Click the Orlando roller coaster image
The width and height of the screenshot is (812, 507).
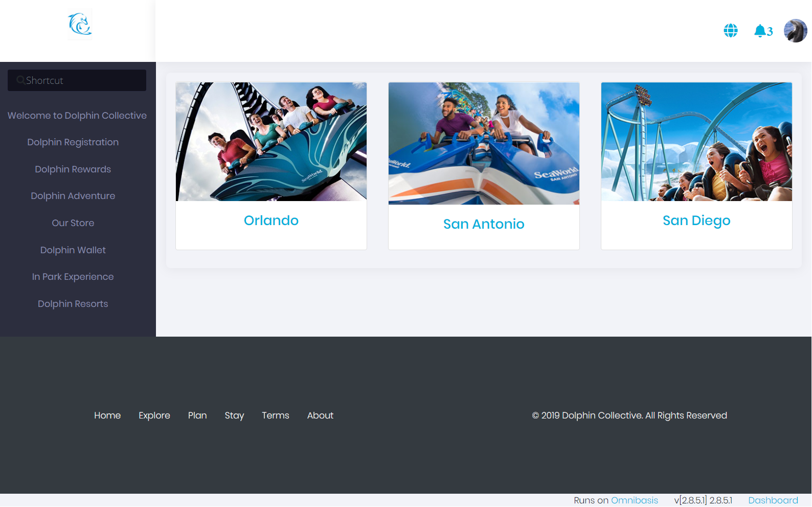click(x=271, y=142)
